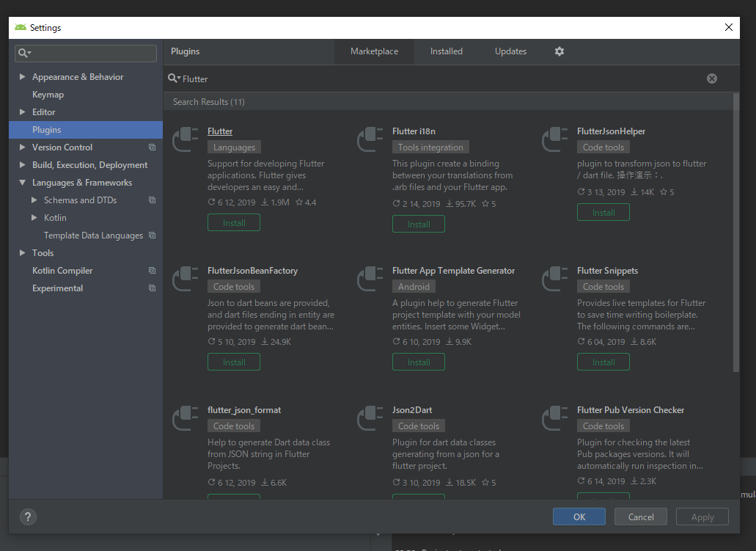The height and width of the screenshot is (551, 756).
Task: Switch to the Installed tab
Action: click(x=447, y=51)
